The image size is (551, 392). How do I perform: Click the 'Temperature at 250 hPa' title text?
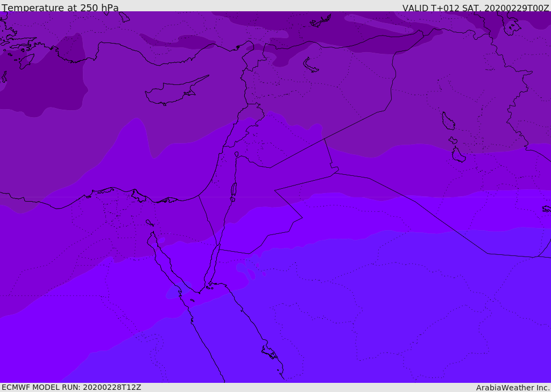pos(60,8)
